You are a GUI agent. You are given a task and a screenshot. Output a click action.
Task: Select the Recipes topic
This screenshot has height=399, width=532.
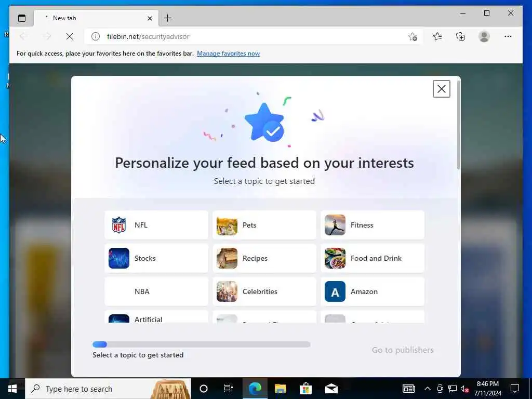[x=264, y=258]
